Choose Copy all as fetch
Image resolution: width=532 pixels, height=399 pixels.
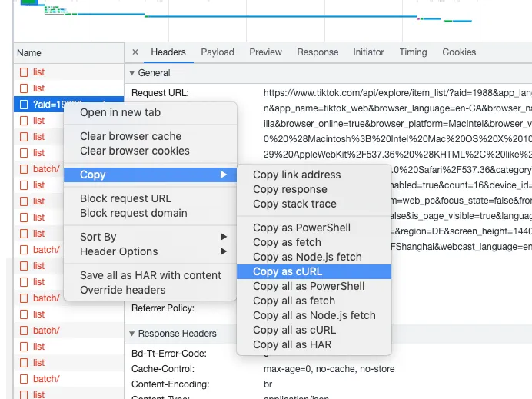click(x=314, y=301)
